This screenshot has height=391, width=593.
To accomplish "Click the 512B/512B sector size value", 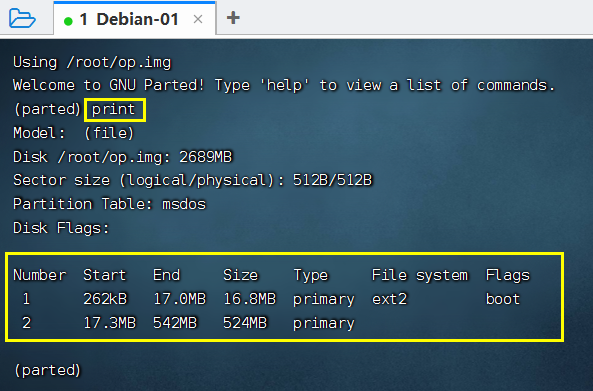I will pyautogui.click(x=332, y=180).
